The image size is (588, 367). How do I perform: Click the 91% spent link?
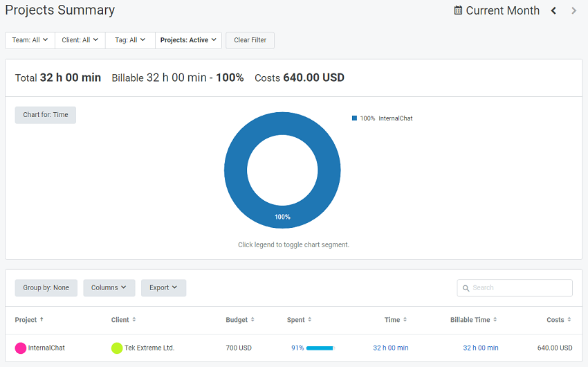pyautogui.click(x=297, y=348)
